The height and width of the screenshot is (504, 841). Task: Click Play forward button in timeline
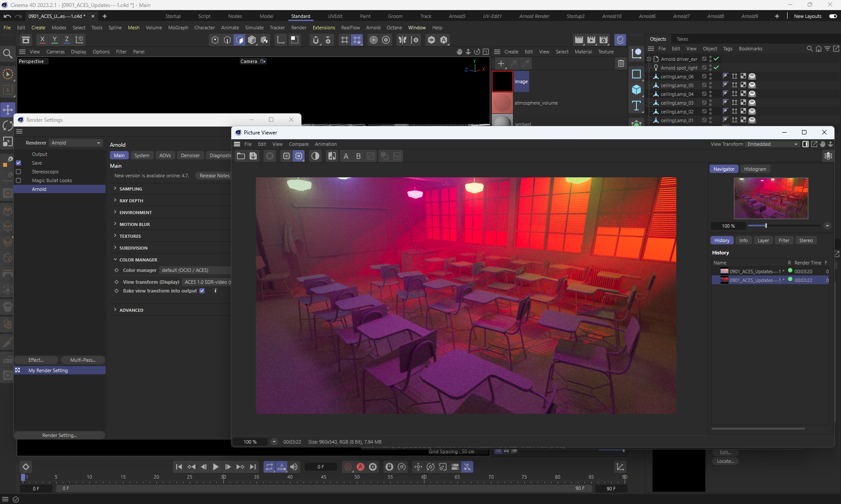[x=216, y=467]
